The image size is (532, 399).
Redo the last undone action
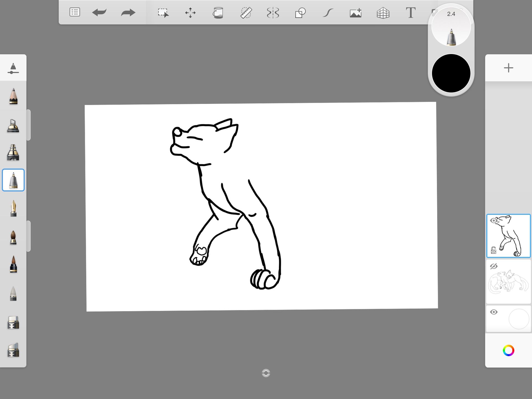point(128,12)
